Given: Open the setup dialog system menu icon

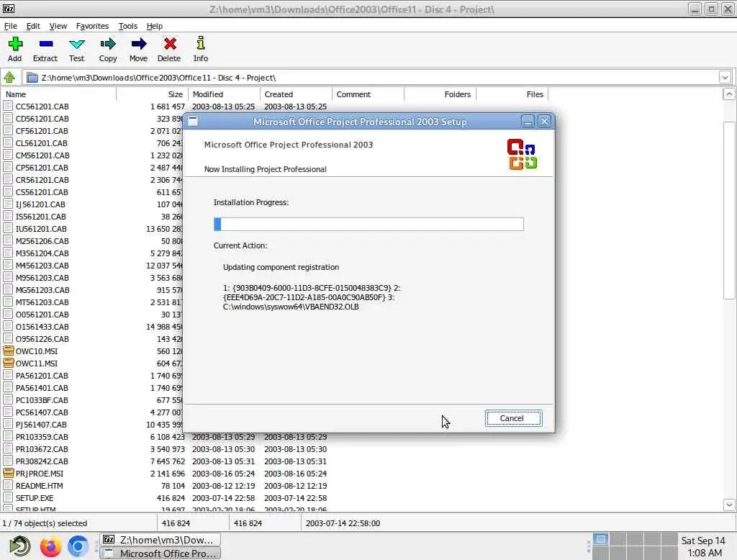Looking at the screenshot, I should (x=193, y=122).
